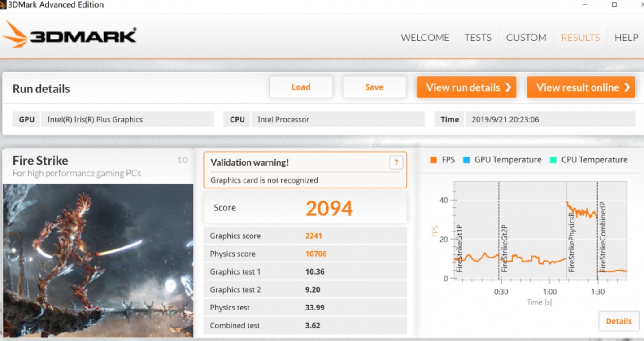The width and height of the screenshot is (644, 341).
Task: Click the Save button
Action: (374, 87)
